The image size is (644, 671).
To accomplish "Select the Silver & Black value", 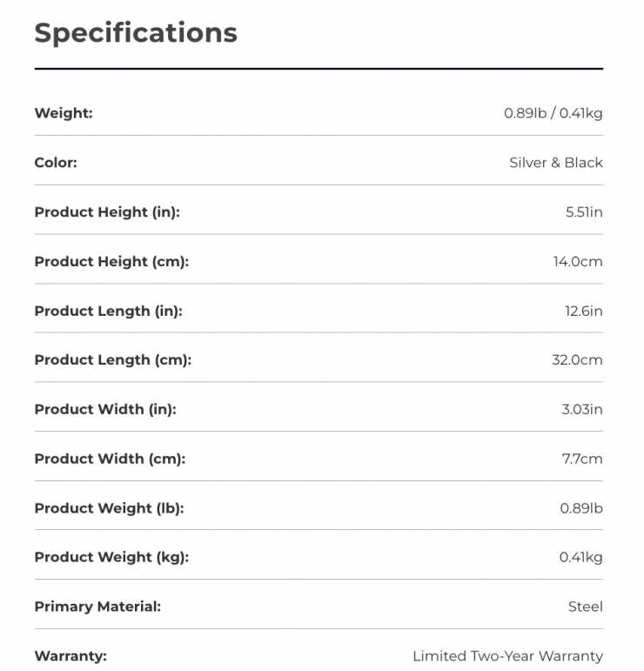I will coord(555,163).
